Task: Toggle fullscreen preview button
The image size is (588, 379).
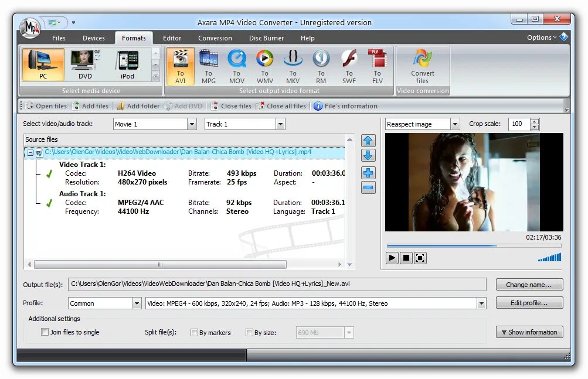Action: pyautogui.click(x=420, y=258)
